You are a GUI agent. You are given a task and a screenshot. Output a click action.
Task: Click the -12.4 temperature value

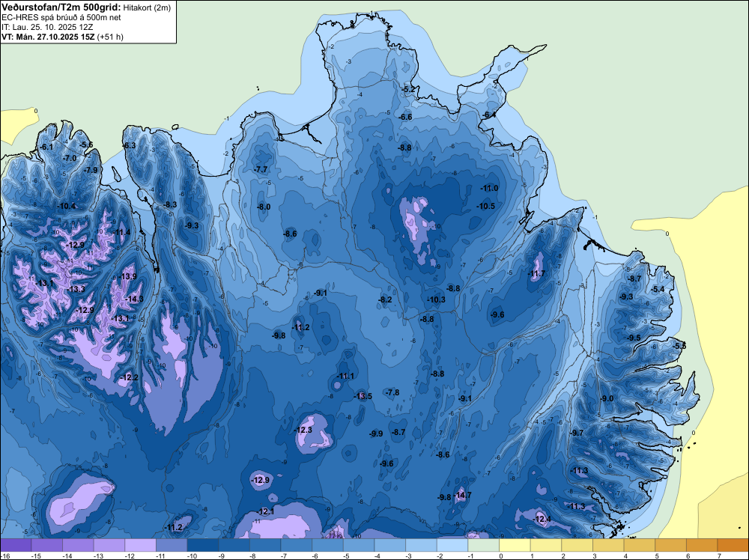542,520
